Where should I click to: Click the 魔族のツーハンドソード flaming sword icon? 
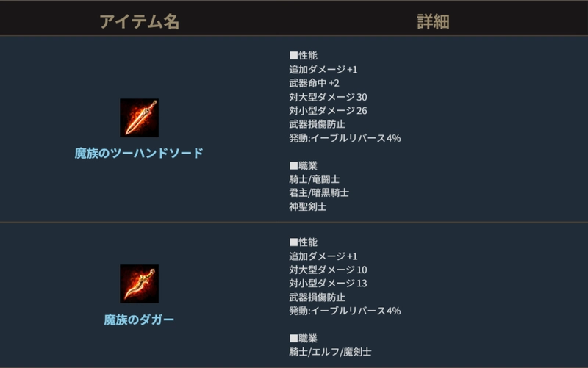pyautogui.click(x=139, y=118)
